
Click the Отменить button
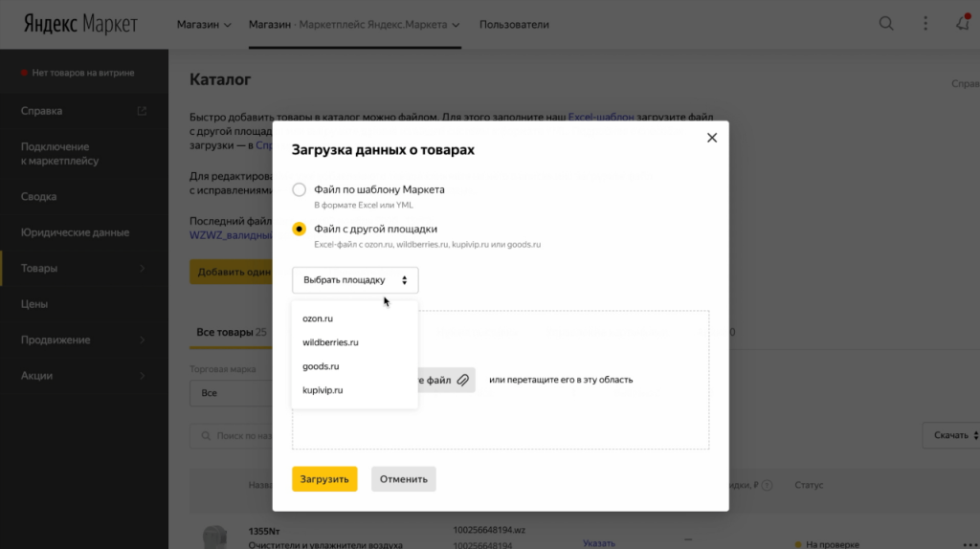point(404,479)
